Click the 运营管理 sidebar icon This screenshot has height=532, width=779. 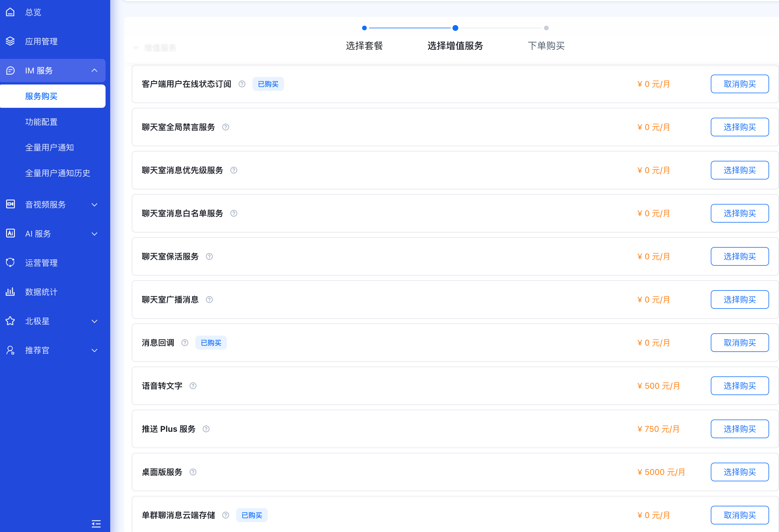point(10,262)
